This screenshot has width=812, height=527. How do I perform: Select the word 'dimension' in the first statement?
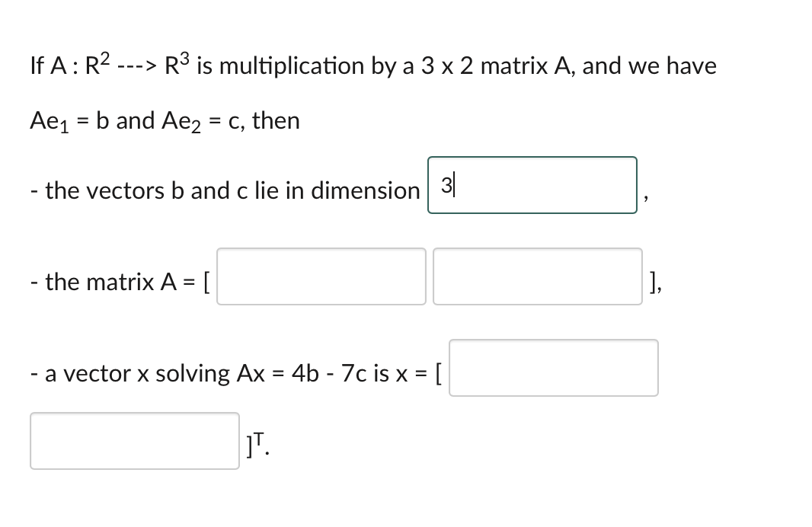367,190
